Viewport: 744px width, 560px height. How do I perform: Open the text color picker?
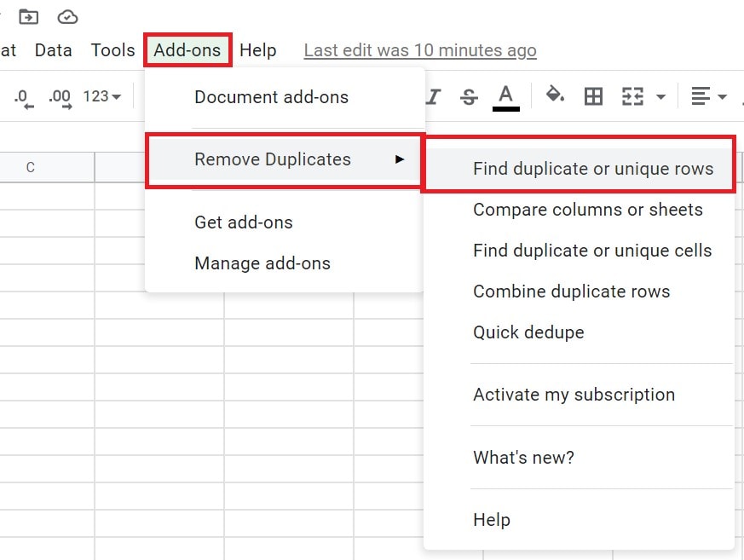click(x=505, y=96)
